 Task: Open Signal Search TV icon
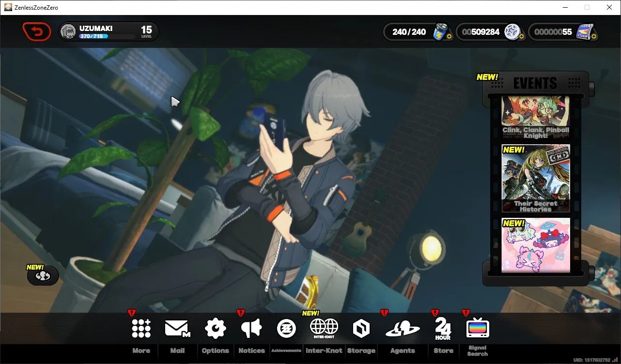[x=478, y=329]
